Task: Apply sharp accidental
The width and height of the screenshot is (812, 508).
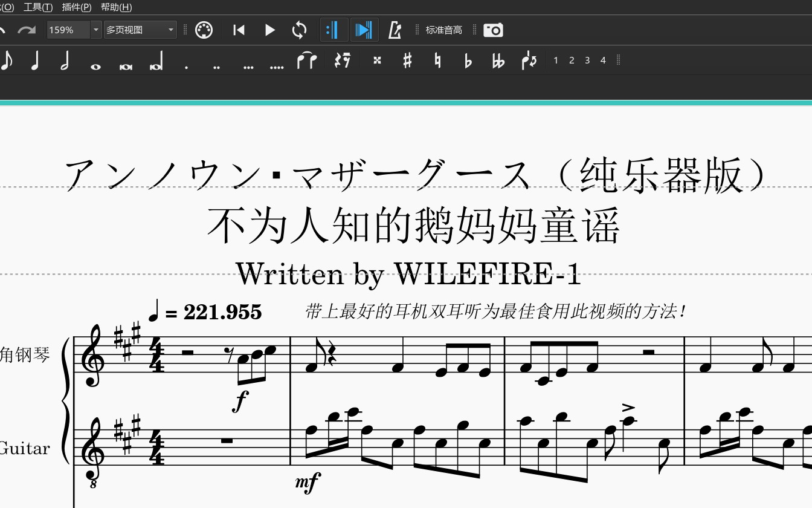Action: [x=407, y=60]
